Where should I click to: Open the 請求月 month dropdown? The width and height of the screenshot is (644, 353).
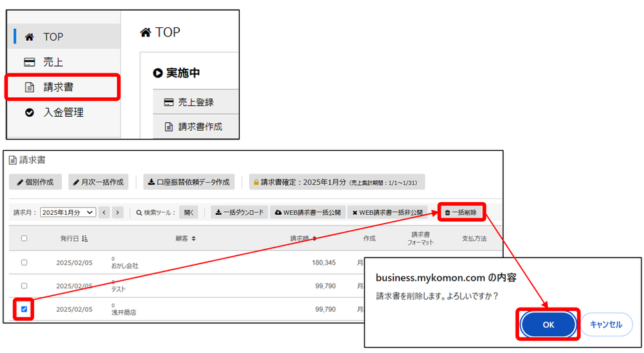point(67,212)
